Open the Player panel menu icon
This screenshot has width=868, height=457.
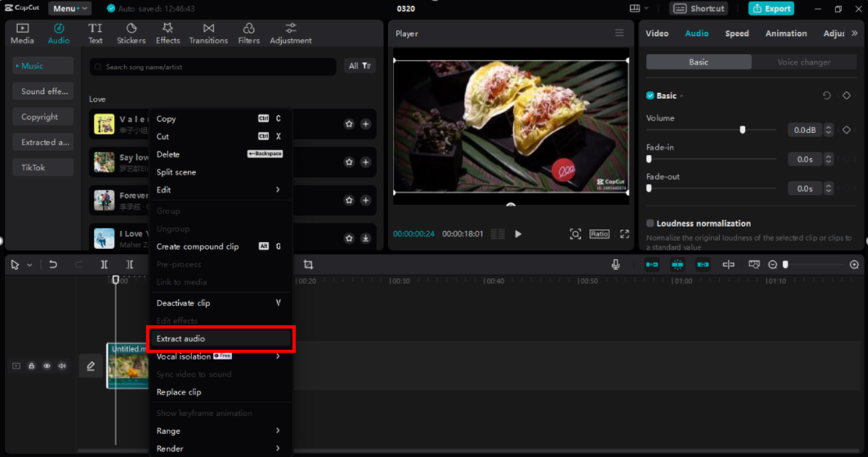619,33
